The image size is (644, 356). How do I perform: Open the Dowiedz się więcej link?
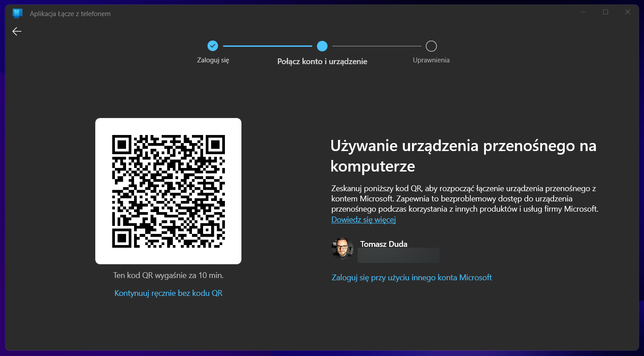coord(363,219)
